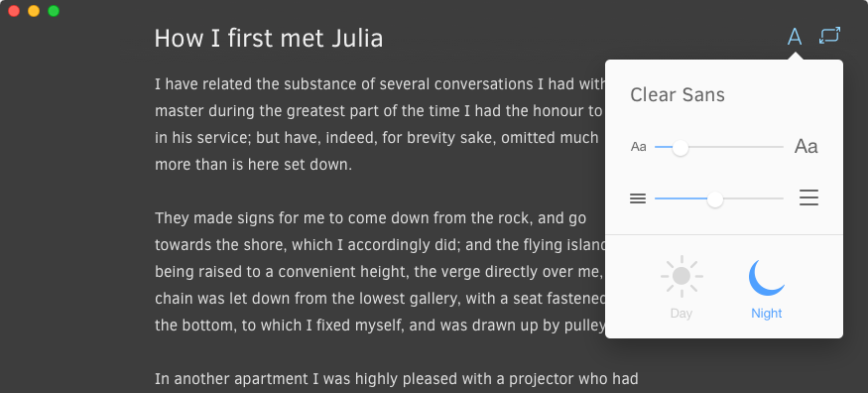Click the paragraph starting They made signs

(380, 272)
